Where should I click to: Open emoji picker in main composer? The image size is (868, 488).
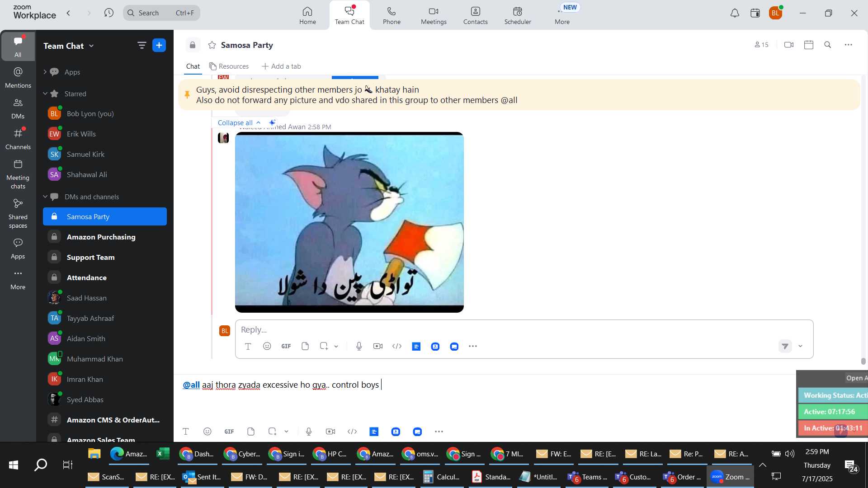[x=207, y=432]
